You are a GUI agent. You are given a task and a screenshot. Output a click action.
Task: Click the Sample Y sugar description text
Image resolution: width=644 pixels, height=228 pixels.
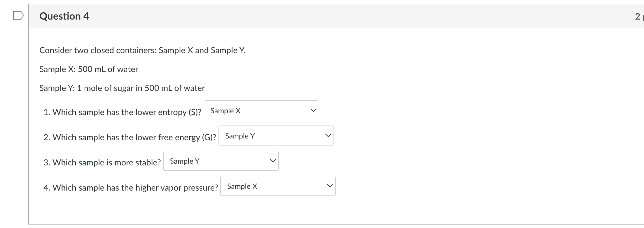point(122,88)
